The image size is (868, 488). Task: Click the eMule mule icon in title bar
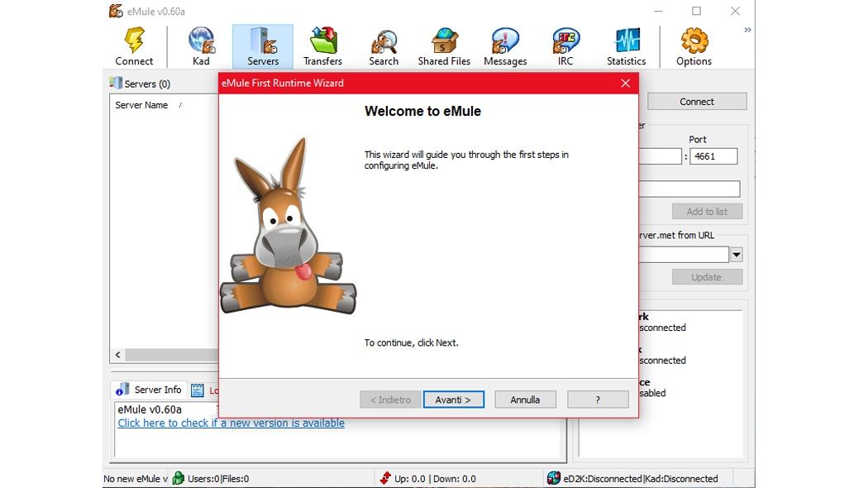click(116, 11)
